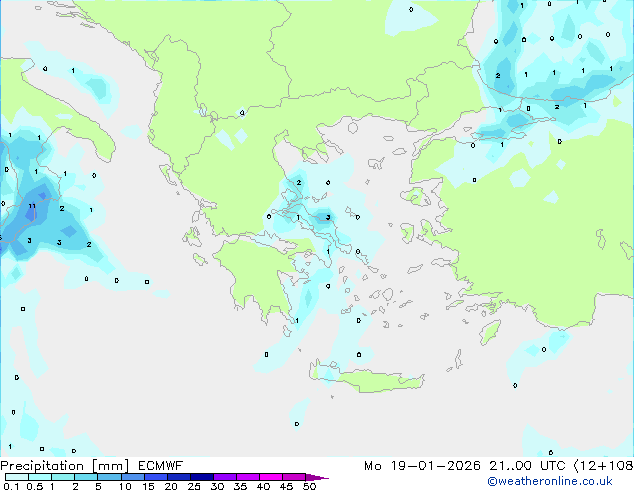Click the '(12+108' forecast run text

coord(603,466)
